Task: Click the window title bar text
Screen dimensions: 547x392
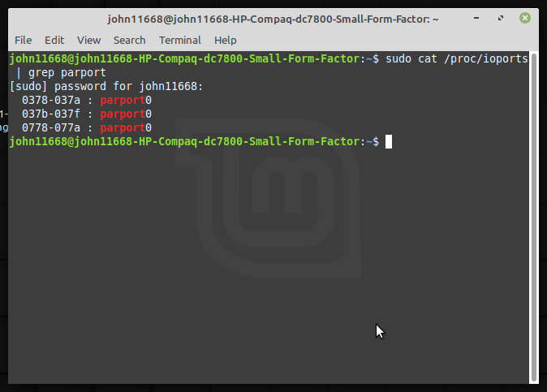Action: click(273, 19)
